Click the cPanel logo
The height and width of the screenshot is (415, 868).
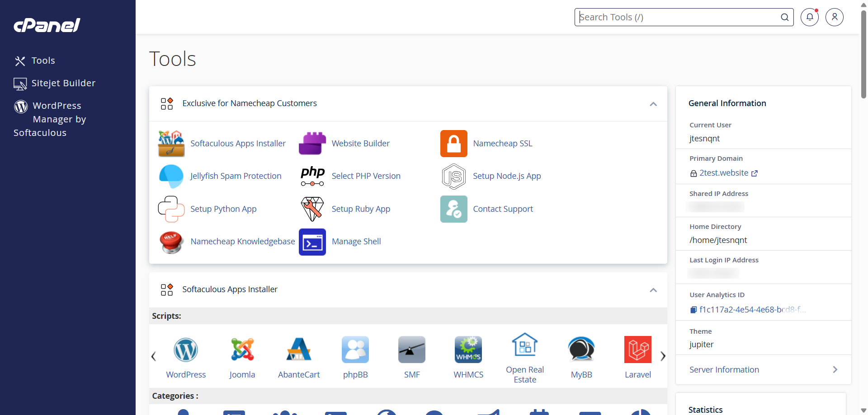coord(47,25)
